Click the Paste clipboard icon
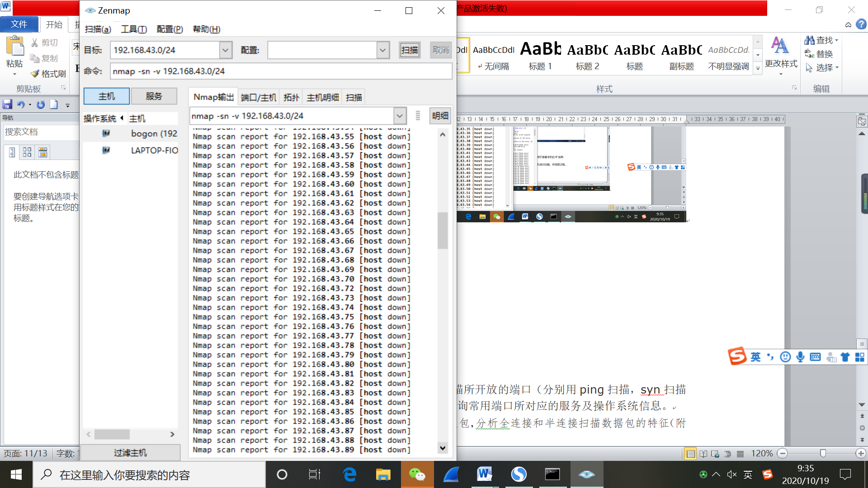The width and height of the screenshot is (868, 488). pyautogui.click(x=14, y=47)
